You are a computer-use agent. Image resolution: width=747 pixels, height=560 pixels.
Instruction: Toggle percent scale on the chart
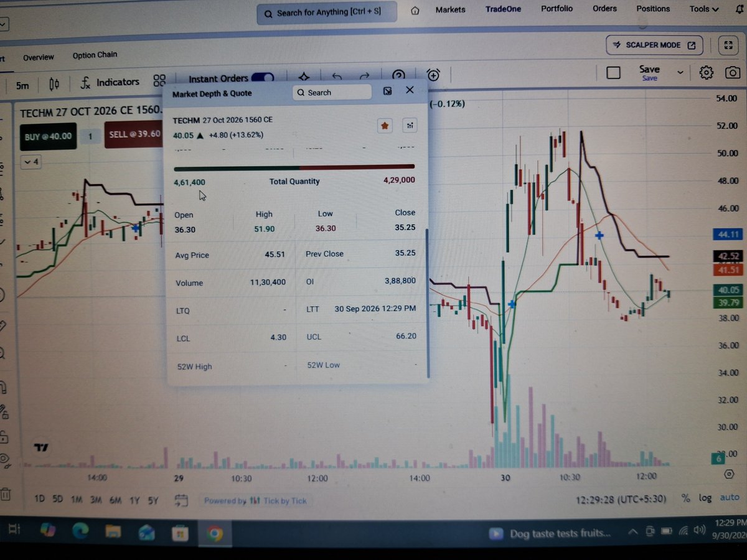point(685,498)
